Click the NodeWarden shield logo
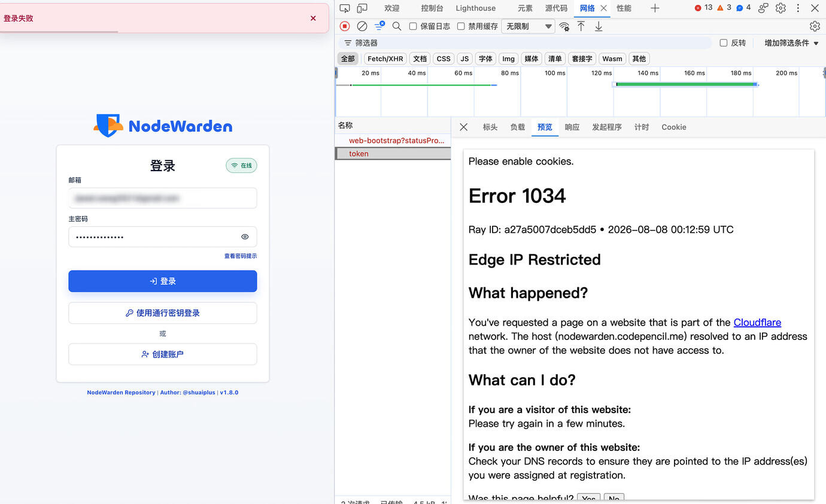This screenshot has width=826, height=504. 108,126
